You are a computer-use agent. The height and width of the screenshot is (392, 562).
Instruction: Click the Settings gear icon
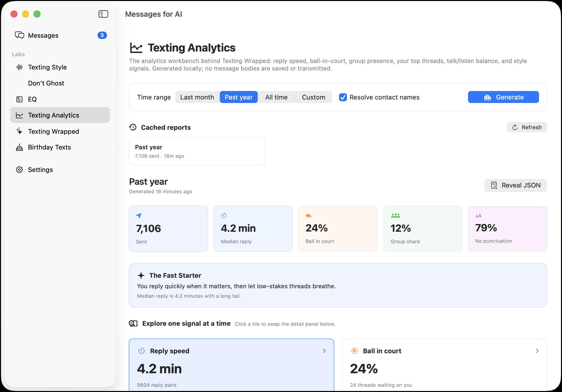19,170
